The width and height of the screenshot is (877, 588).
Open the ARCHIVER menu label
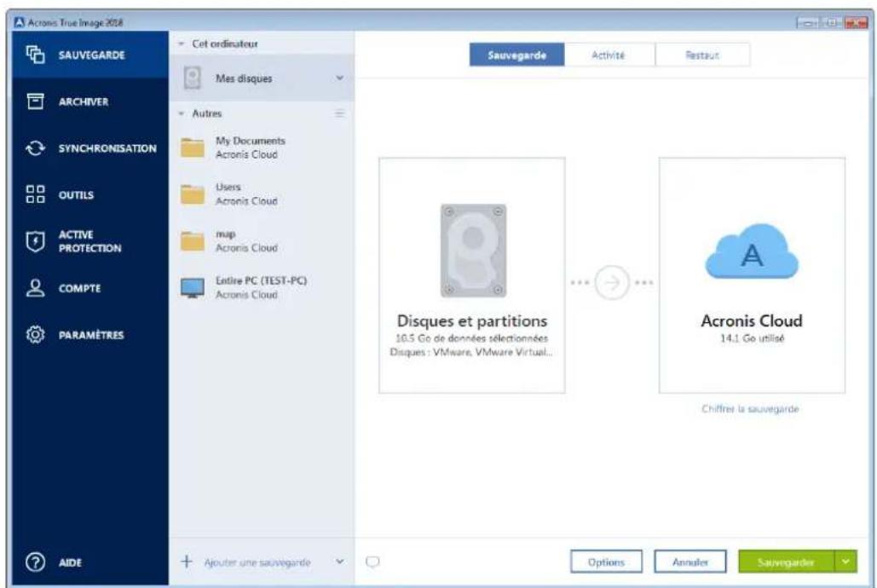(84, 101)
